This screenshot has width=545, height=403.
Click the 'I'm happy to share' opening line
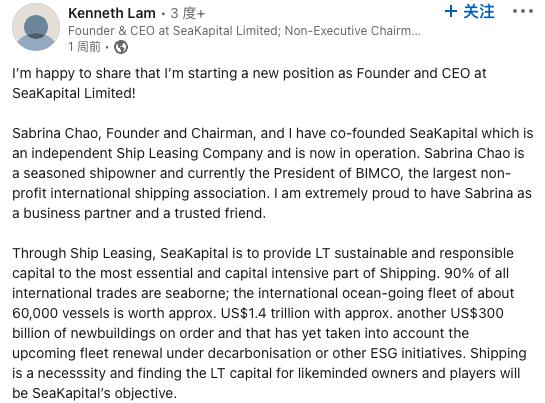click(249, 73)
